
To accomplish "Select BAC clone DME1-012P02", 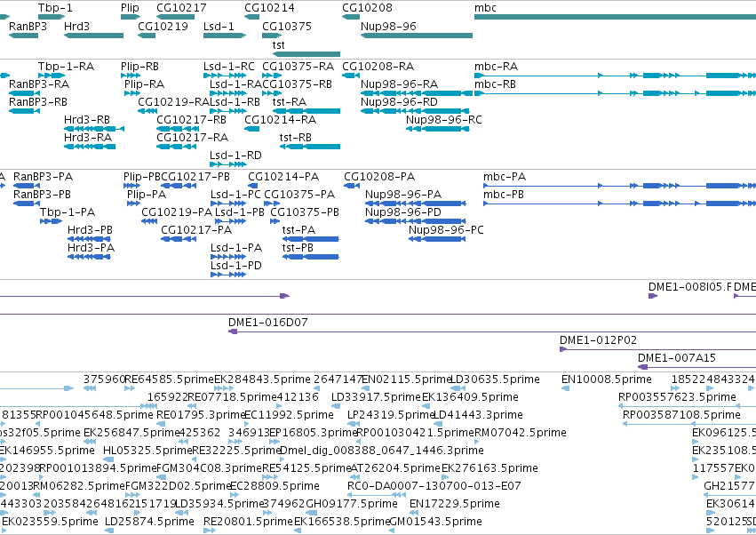I will click(x=599, y=340).
